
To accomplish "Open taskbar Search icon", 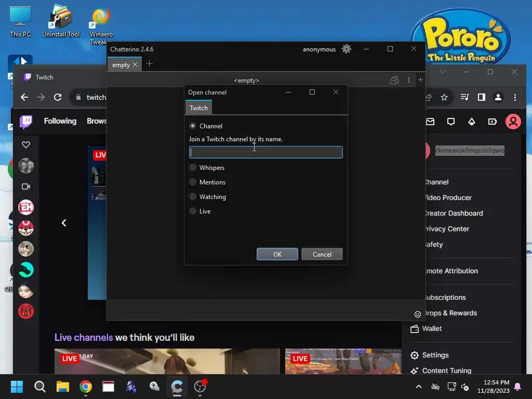I will [x=39, y=387].
